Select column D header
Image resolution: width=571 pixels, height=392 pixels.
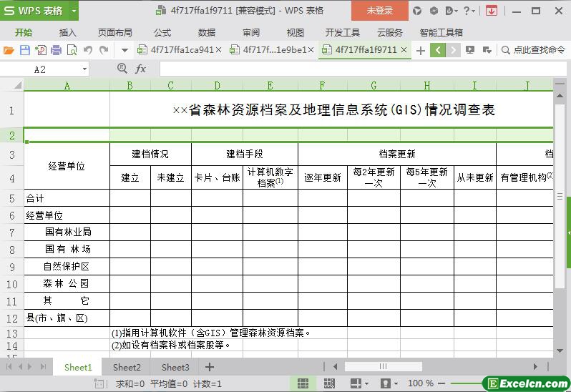coord(217,86)
